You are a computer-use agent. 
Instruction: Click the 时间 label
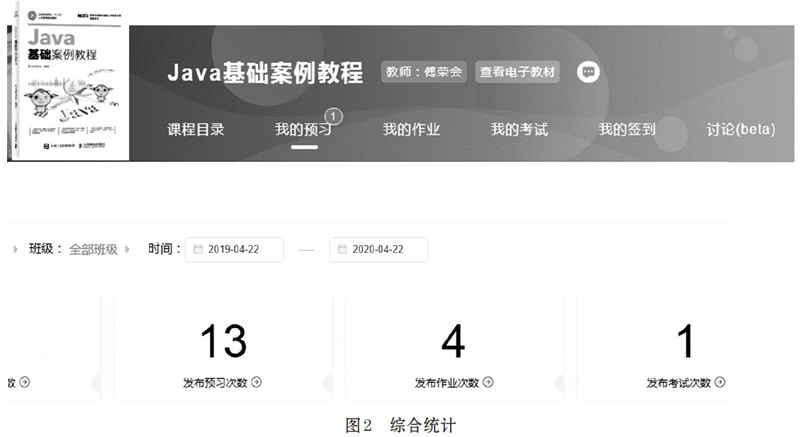[164, 249]
